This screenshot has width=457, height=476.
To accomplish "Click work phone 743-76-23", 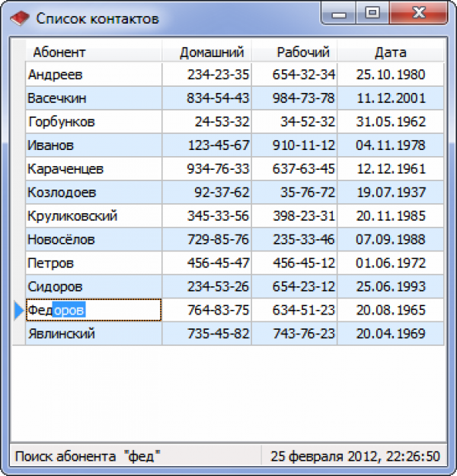I will [295, 334].
